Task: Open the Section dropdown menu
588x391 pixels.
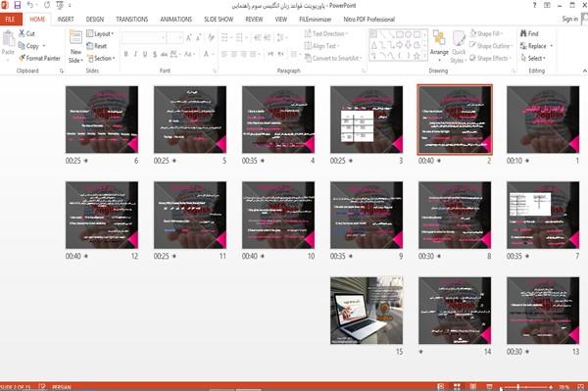Action: click(x=101, y=58)
